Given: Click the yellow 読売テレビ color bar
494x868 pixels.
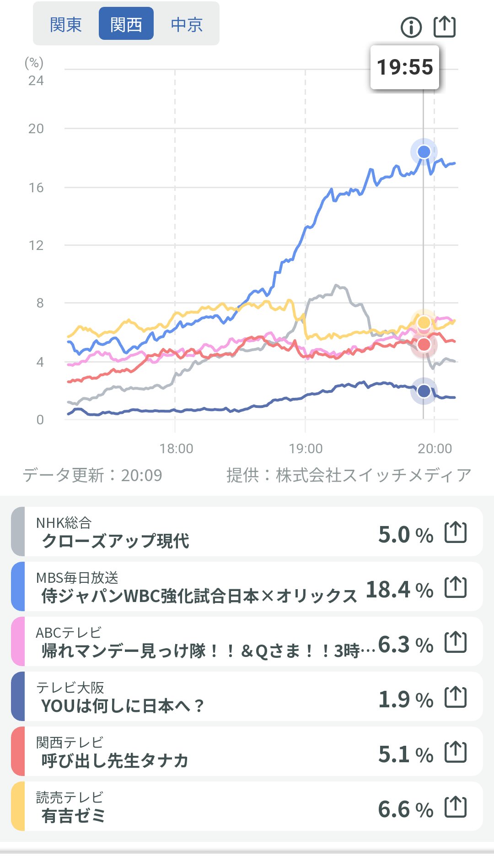Looking at the screenshot, I should click(18, 807).
